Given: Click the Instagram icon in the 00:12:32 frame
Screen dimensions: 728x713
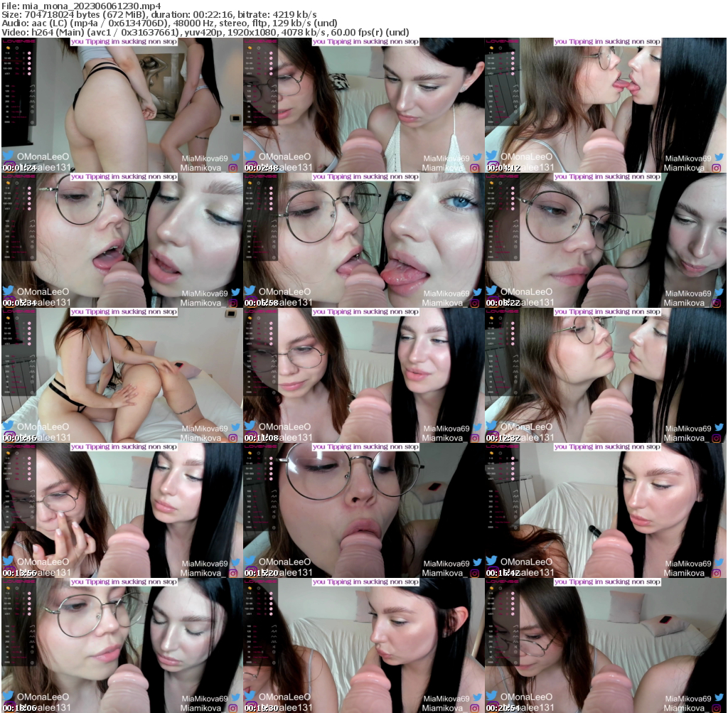Looking at the screenshot, I should [x=716, y=438].
